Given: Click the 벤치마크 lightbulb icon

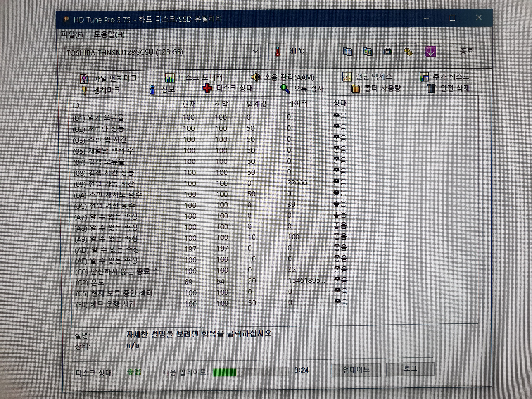Looking at the screenshot, I should coord(84,90).
